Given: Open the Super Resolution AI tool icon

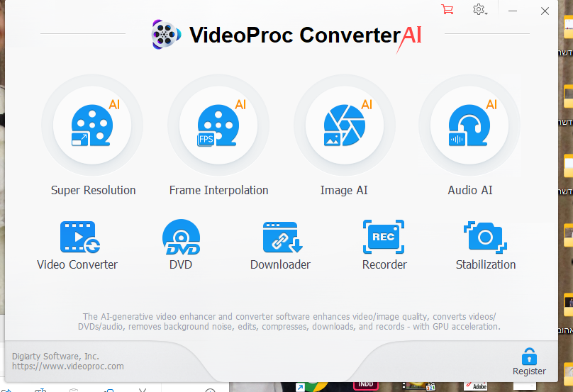Looking at the screenshot, I should pos(92,125).
